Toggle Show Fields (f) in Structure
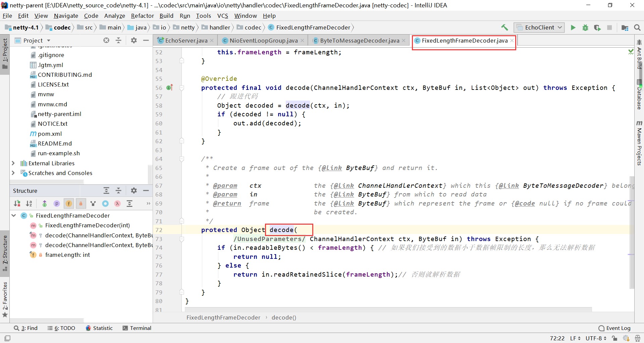This screenshot has height=343, width=644. click(x=69, y=204)
